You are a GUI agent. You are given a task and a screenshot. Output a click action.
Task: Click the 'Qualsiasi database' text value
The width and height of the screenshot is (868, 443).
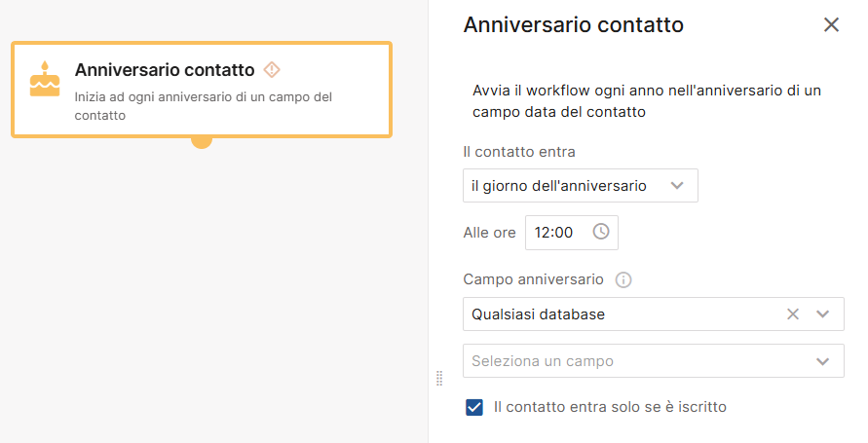538,314
